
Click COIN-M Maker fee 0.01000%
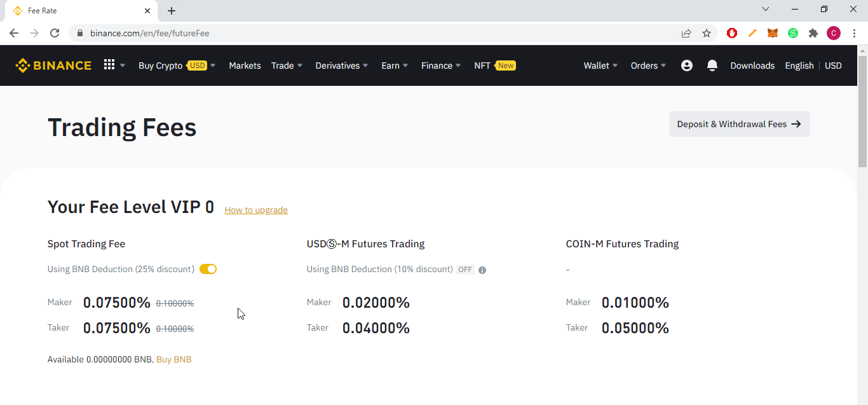[x=635, y=303]
